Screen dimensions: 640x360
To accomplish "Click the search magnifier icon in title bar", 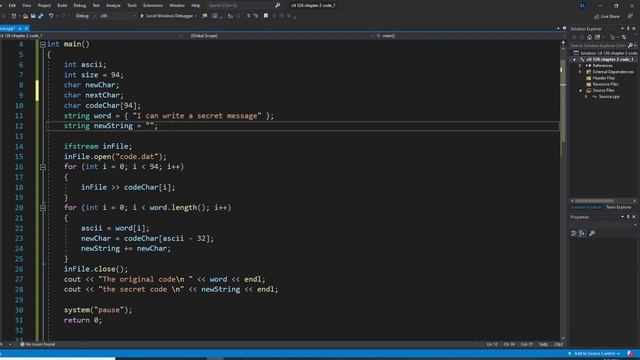I will click(278, 5).
